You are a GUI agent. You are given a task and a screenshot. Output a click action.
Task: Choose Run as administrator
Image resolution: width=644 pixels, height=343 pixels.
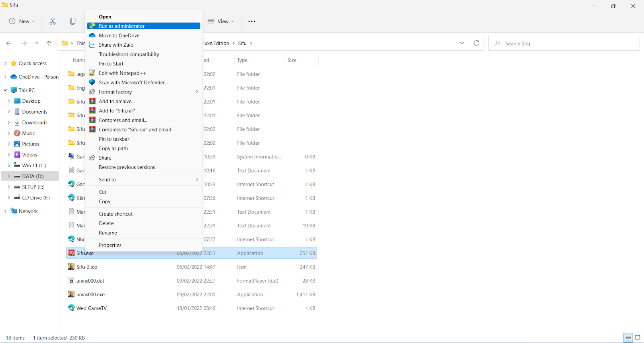pos(144,26)
